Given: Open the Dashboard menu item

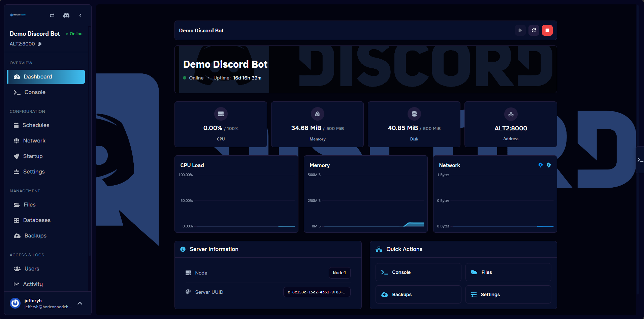Looking at the screenshot, I should point(46,77).
